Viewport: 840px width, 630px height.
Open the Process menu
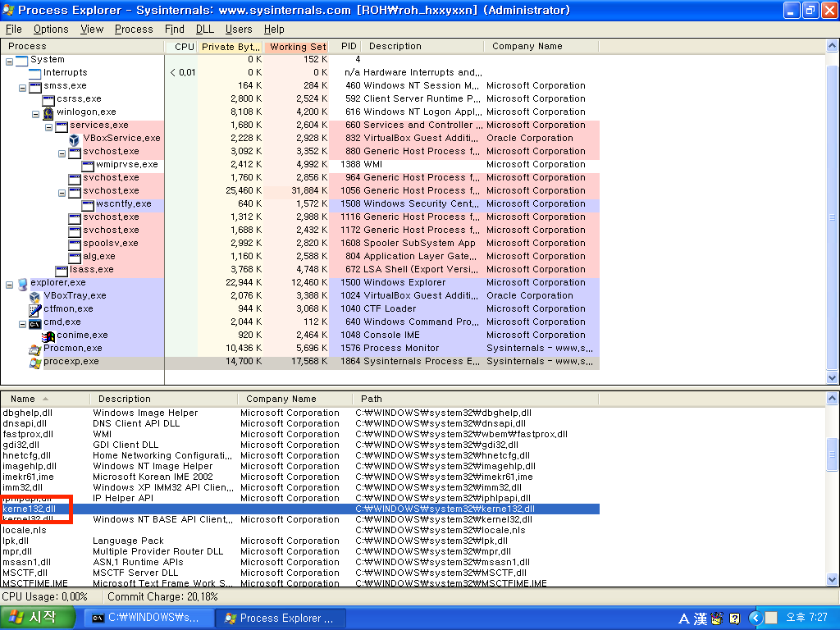coord(134,29)
